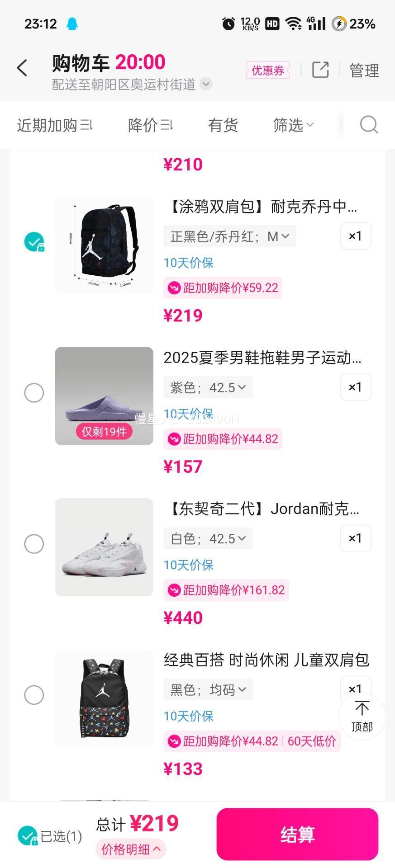Change quantity ×1 for white sneakers
The height and width of the screenshot is (868, 395).
pos(355,538)
